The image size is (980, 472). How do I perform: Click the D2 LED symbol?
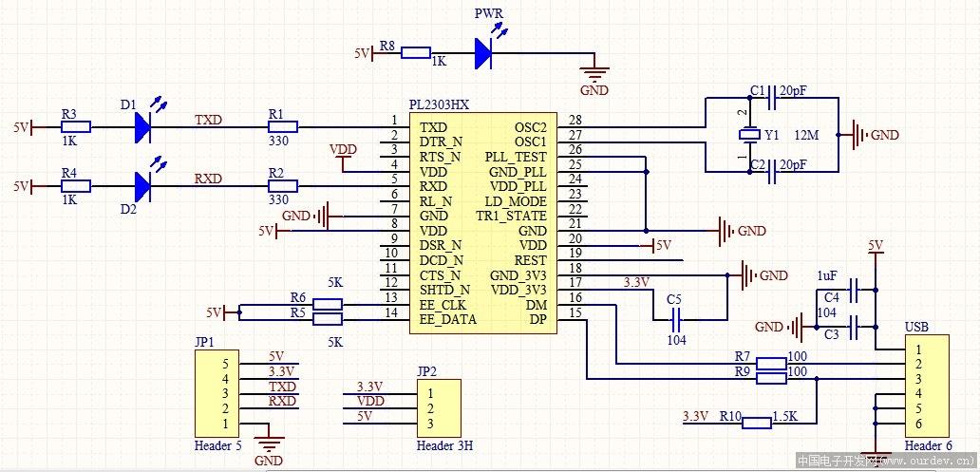(x=143, y=186)
